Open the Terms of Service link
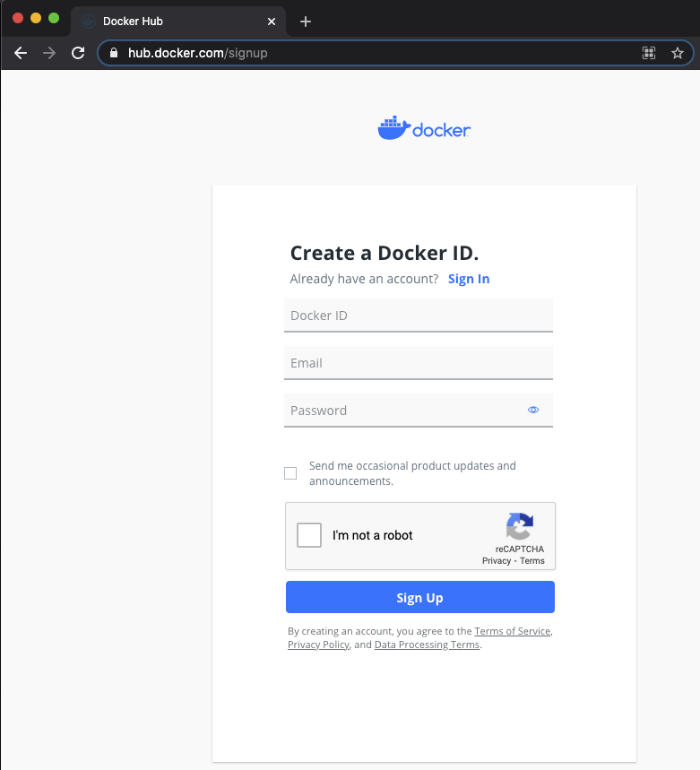 [512, 631]
